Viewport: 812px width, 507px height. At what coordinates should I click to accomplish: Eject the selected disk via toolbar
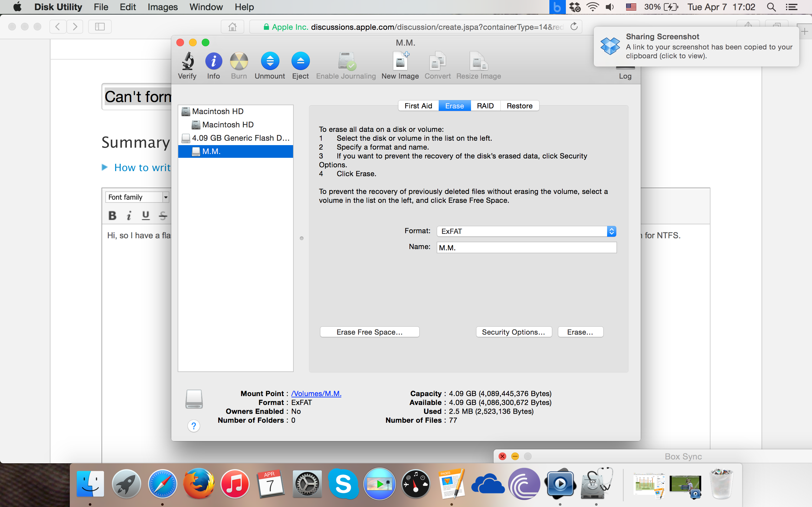click(x=300, y=61)
